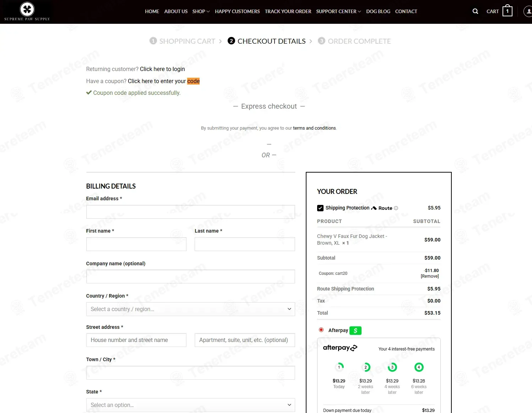Click payment step 1 circle icon
The width and height of the screenshot is (532, 413).
339,367
